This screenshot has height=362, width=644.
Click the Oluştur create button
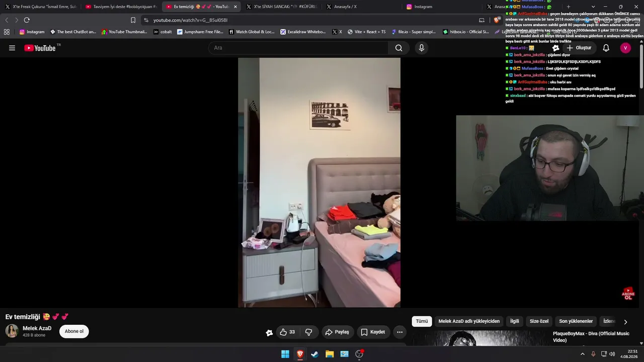coord(579,48)
